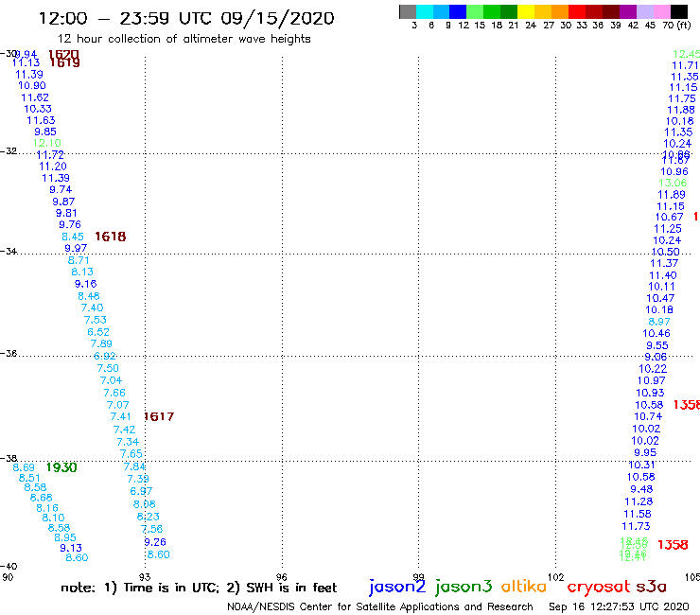The width and height of the screenshot is (700, 615).
Task: Select the pink swatch in the color scale
Action: 662,11
